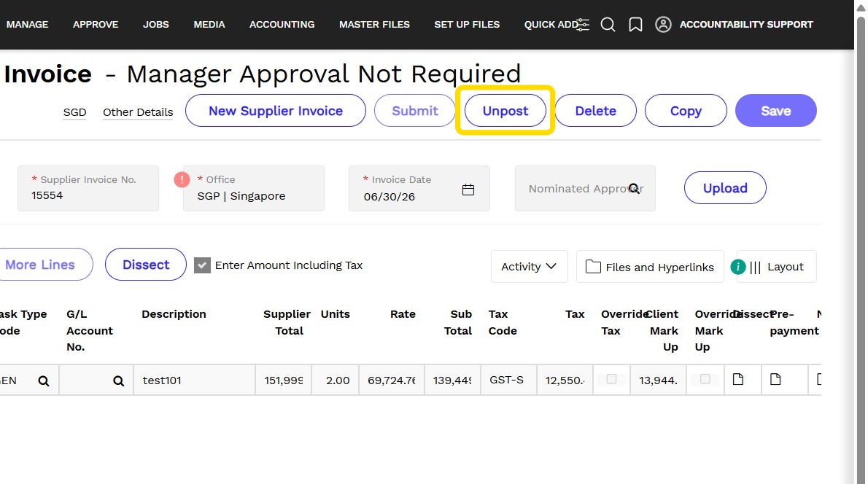Open the MANAGE menu
868x484 pixels.
click(x=27, y=24)
